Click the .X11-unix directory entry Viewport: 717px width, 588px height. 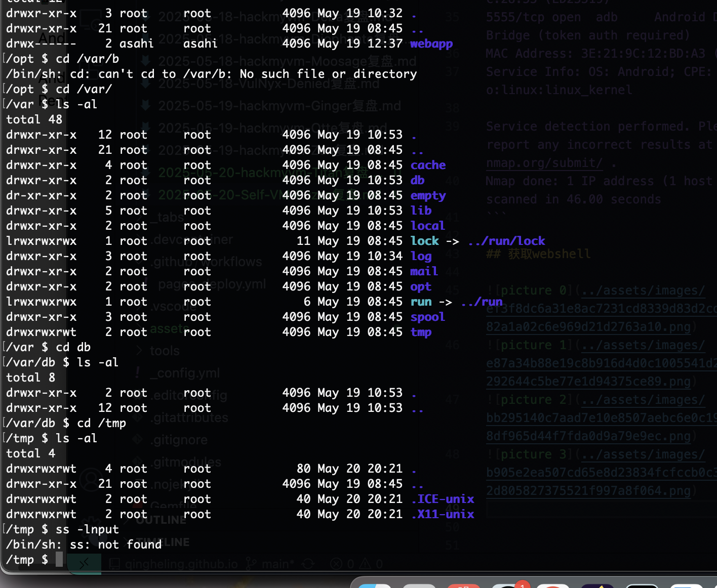443,514
